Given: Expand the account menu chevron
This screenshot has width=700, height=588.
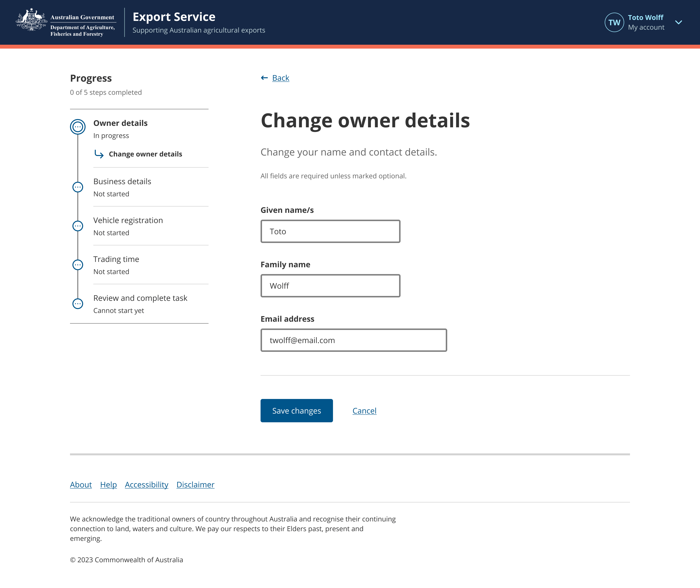Looking at the screenshot, I should click(x=678, y=22).
